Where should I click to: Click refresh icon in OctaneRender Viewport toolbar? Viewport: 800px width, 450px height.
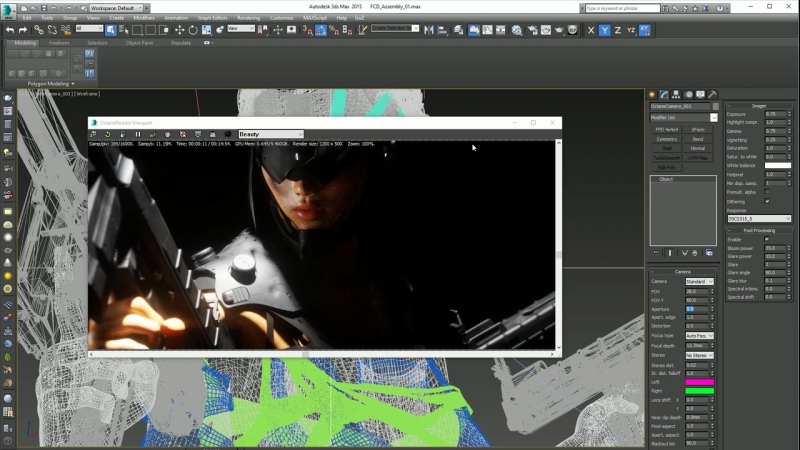pos(108,134)
